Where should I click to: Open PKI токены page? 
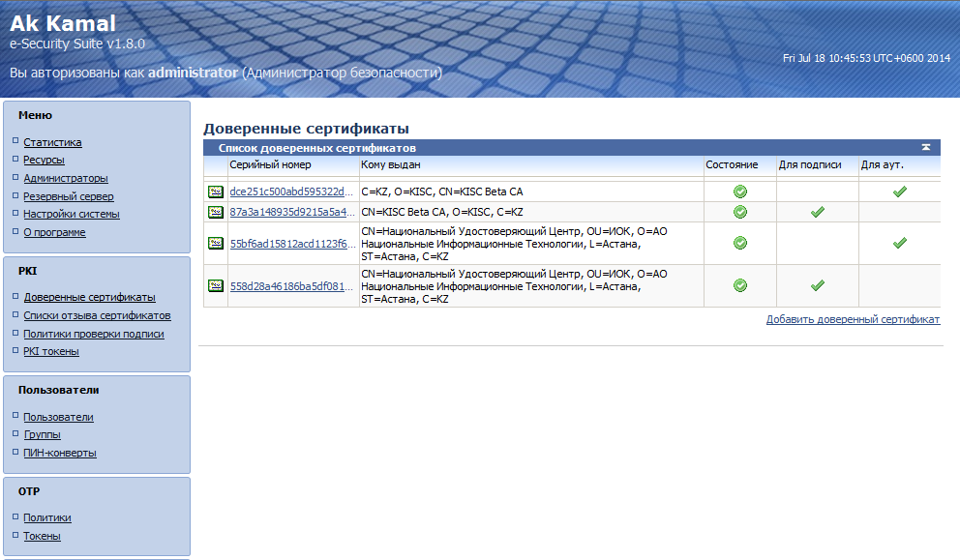51,351
